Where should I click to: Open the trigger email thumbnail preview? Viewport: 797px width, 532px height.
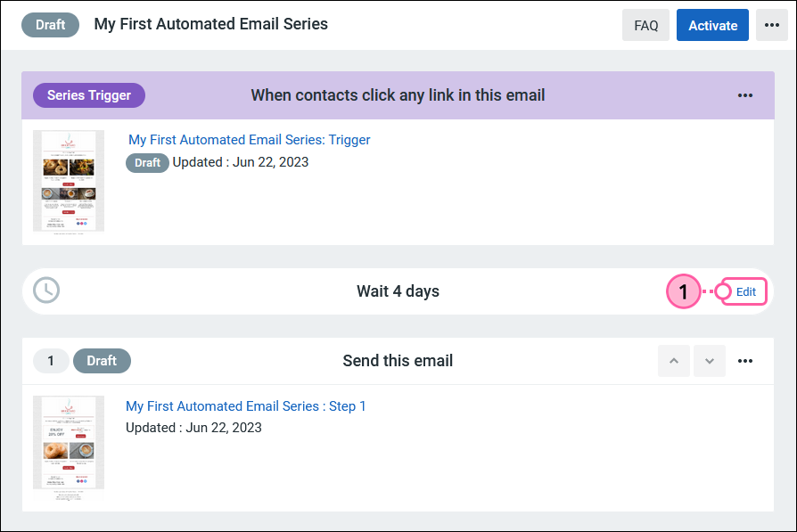pyautogui.click(x=69, y=182)
